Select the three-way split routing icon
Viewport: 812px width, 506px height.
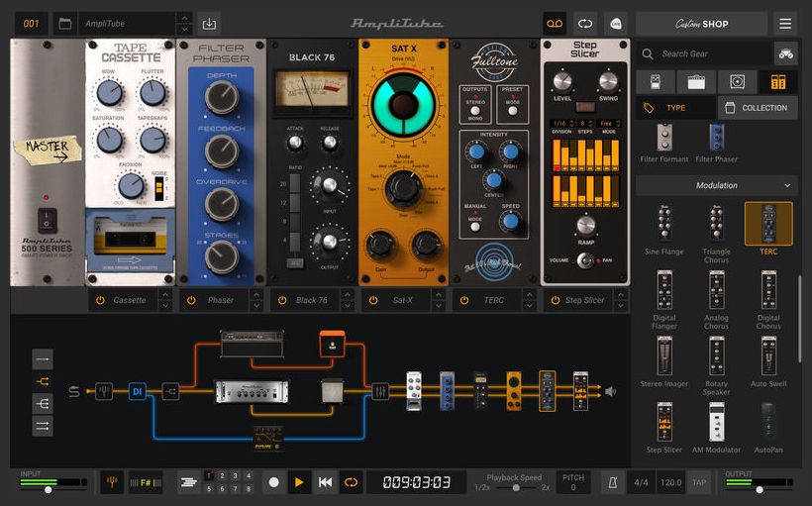pyautogui.click(x=43, y=404)
